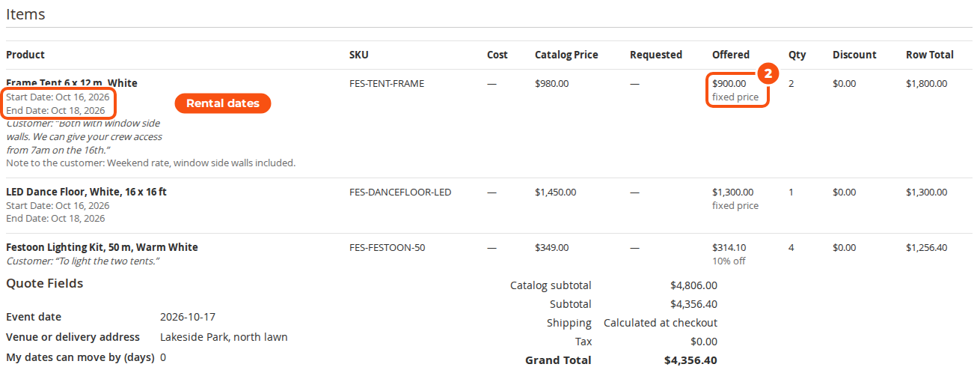Click the SKU column header
Image resolution: width=980 pixels, height=382 pixels.
tap(359, 55)
